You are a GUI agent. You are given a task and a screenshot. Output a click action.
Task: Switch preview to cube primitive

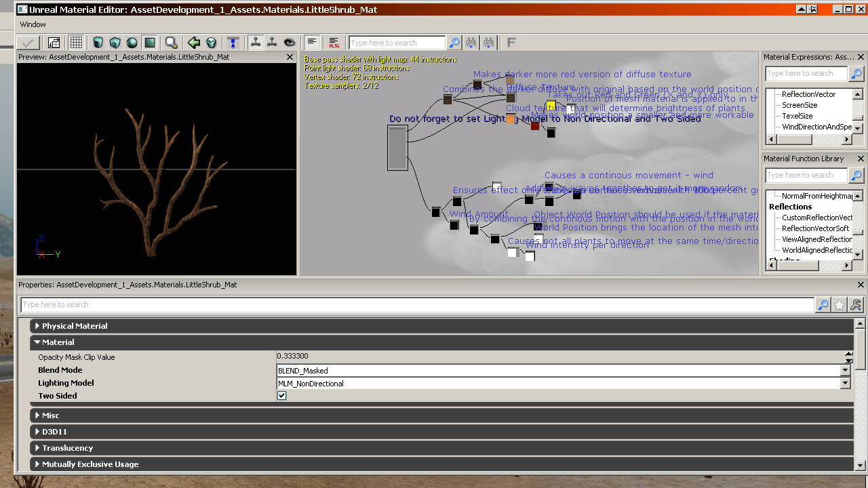pyautogui.click(x=115, y=43)
